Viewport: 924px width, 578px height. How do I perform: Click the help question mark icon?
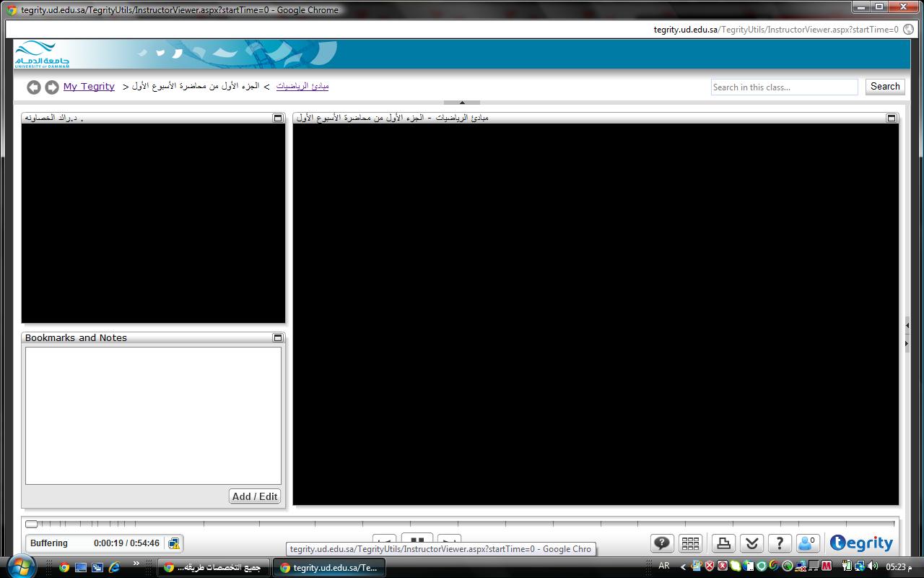780,543
